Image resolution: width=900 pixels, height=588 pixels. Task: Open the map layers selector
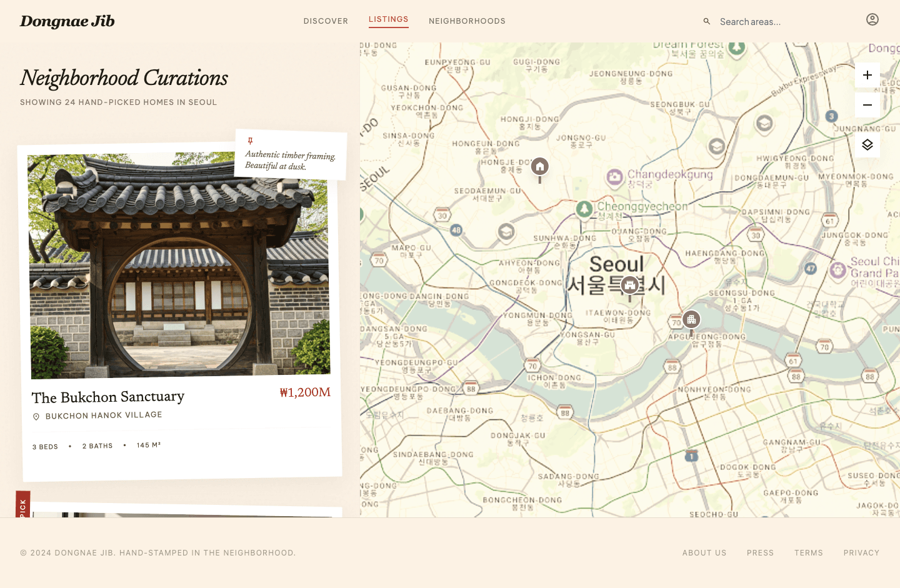(x=867, y=145)
